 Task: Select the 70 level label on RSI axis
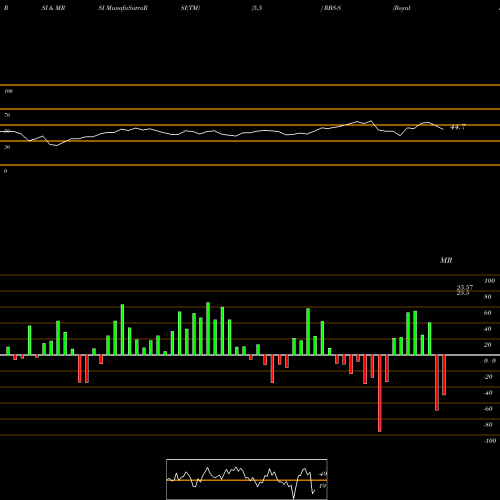click(x=7, y=115)
